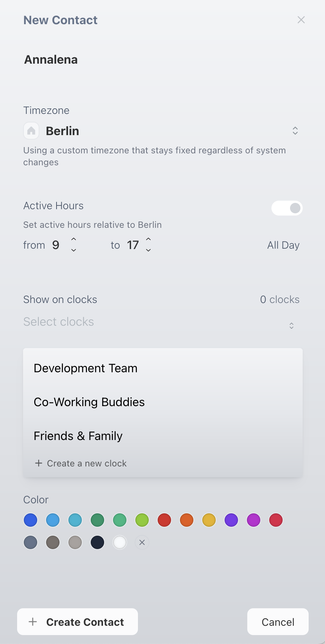Click the plus icon next to Create a new clock
The width and height of the screenshot is (325, 644).
pyautogui.click(x=38, y=463)
